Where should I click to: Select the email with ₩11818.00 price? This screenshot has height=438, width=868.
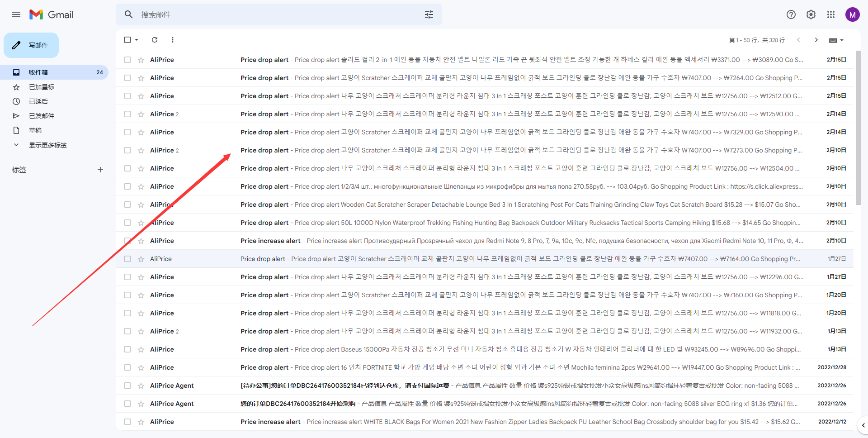tap(127, 313)
